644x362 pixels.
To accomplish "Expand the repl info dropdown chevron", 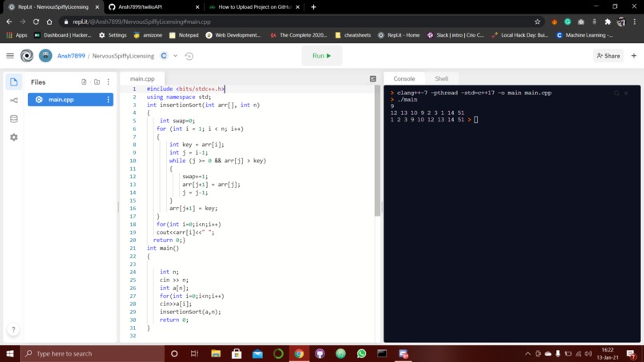I will click(x=175, y=56).
